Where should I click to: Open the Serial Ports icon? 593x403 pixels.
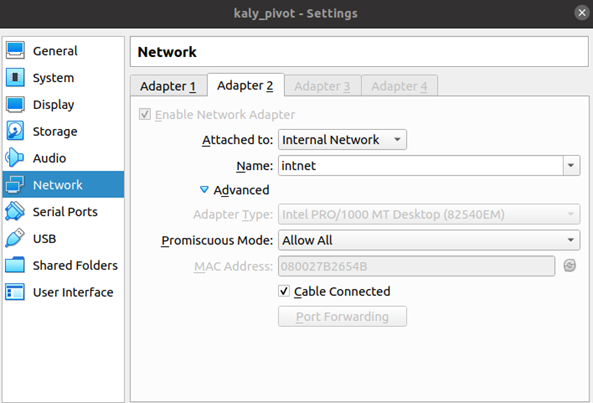pyautogui.click(x=15, y=212)
